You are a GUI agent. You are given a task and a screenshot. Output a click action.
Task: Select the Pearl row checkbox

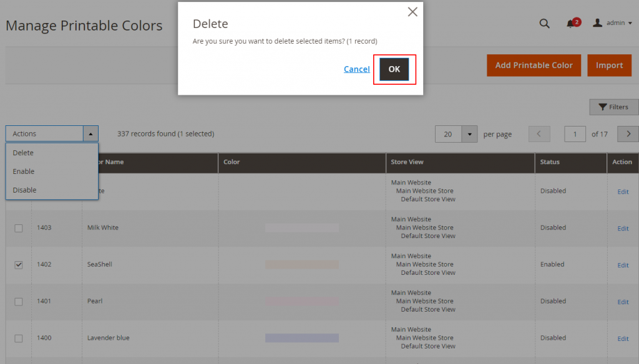(x=19, y=302)
